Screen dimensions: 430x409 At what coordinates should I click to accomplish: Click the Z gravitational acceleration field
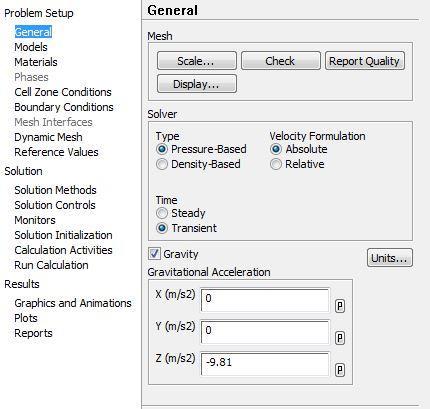(265, 364)
